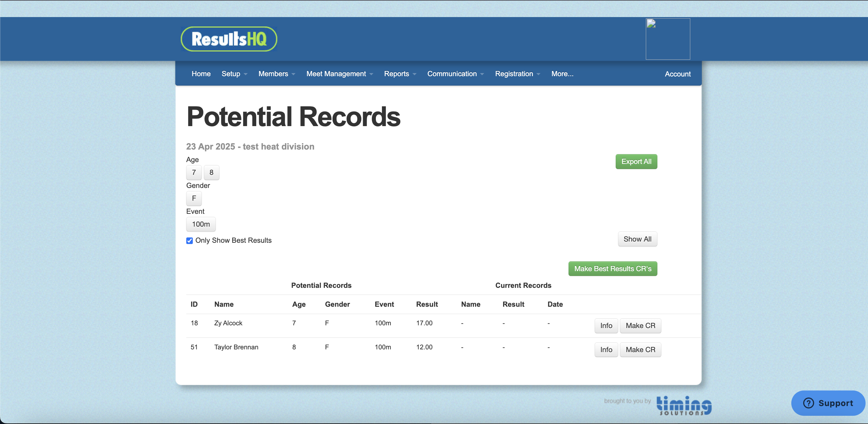Click the result 12.00
This screenshot has height=424, width=868.
click(x=424, y=347)
